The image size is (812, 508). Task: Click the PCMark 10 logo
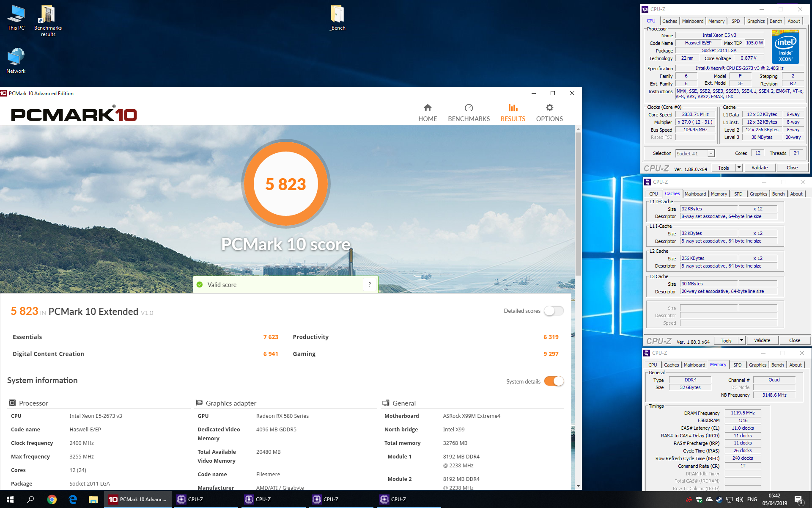(74, 113)
